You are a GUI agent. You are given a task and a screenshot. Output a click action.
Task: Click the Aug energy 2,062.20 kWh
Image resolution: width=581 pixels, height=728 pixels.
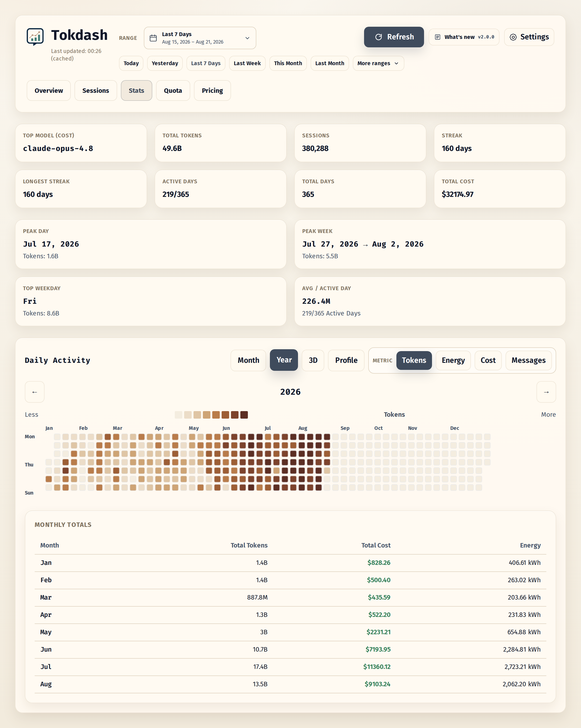pos(521,684)
